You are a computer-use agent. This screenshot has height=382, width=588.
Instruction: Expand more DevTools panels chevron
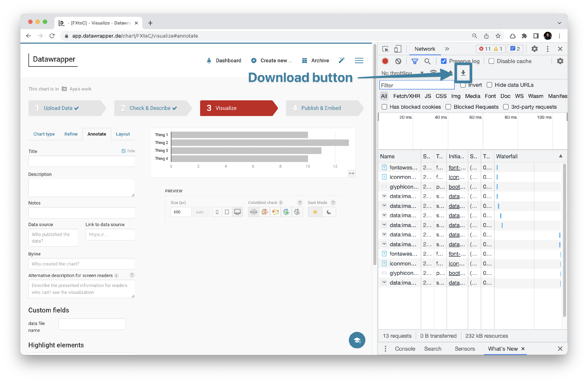447,49
